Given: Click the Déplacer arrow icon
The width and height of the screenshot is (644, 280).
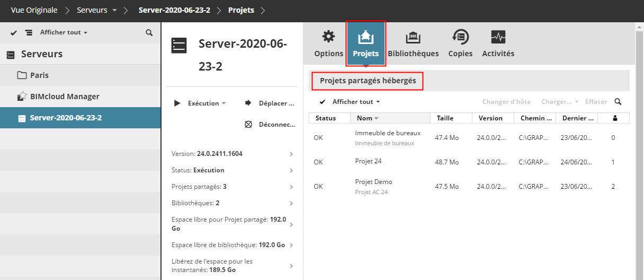Looking at the screenshot, I should click(x=248, y=103).
